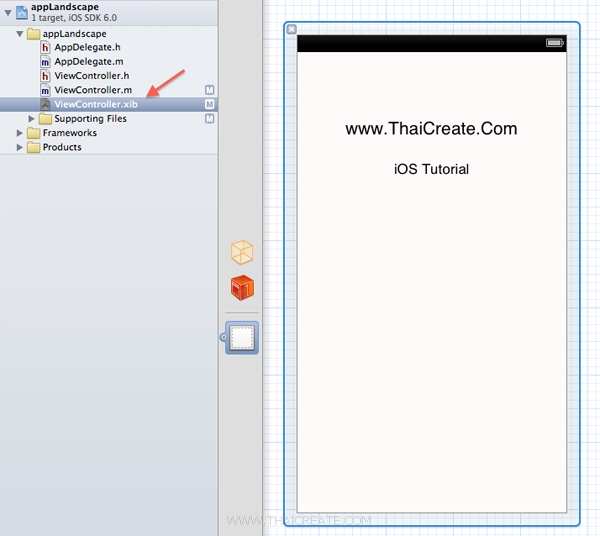Select the Frameworks folder row
This screenshot has width=600, height=536.
(109, 133)
